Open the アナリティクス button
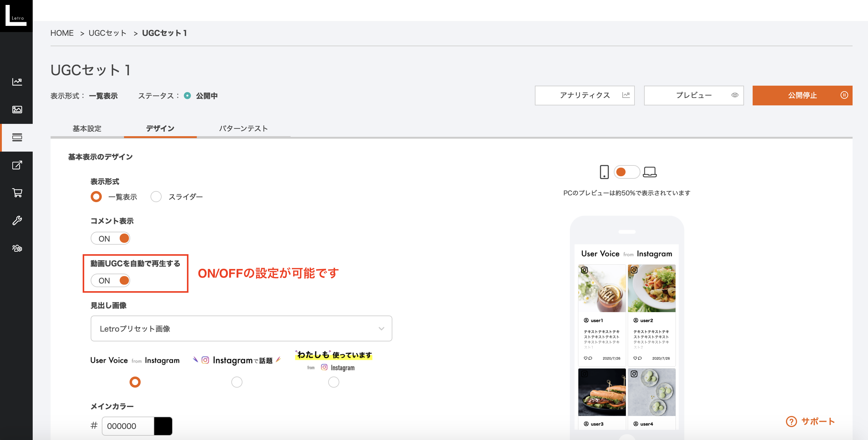Image resolution: width=868 pixels, height=440 pixels. (x=584, y=95)
